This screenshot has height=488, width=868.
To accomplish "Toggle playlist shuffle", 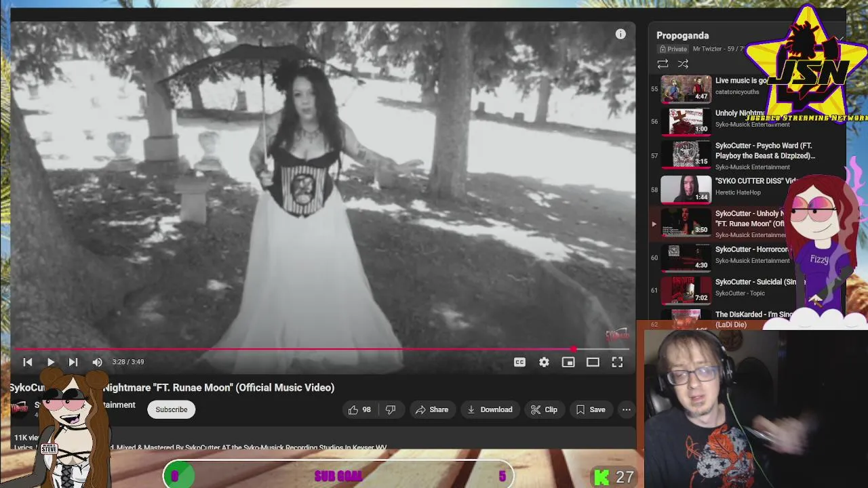I will 683,64.
